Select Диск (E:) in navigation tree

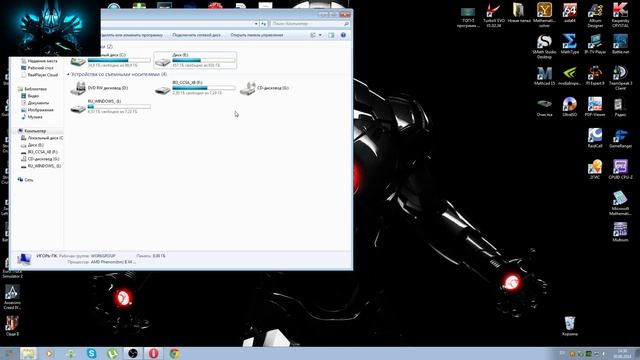(x=32, y=145)
